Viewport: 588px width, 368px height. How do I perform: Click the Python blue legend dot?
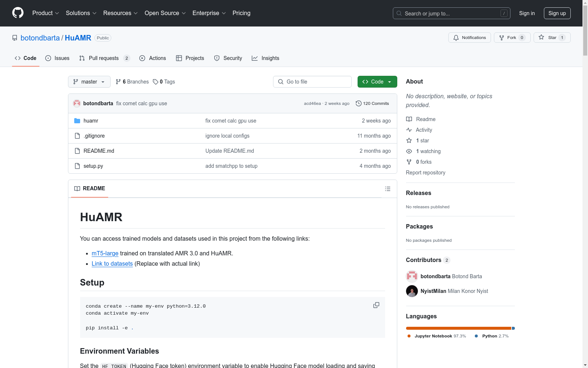click(x=476, y=336)
